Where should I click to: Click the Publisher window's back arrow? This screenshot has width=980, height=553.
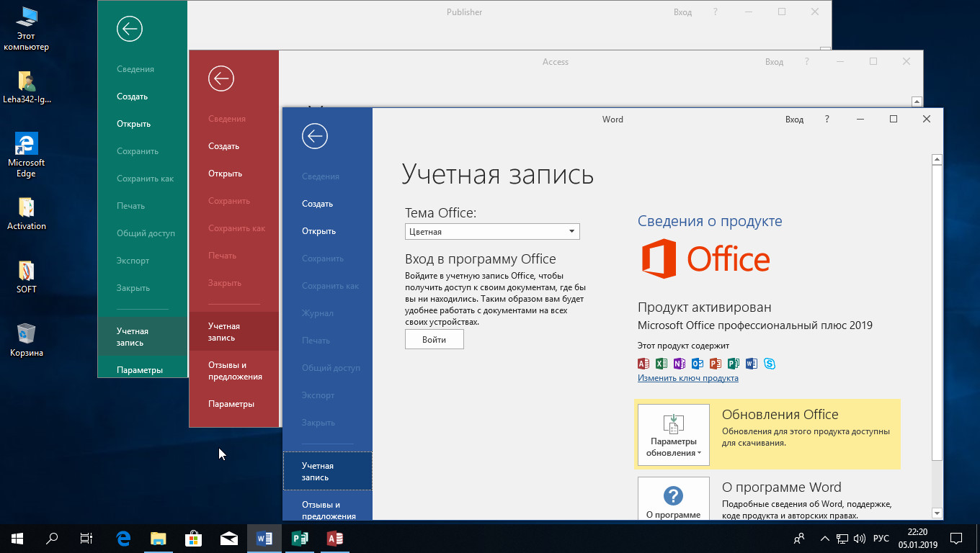(130, 29)
